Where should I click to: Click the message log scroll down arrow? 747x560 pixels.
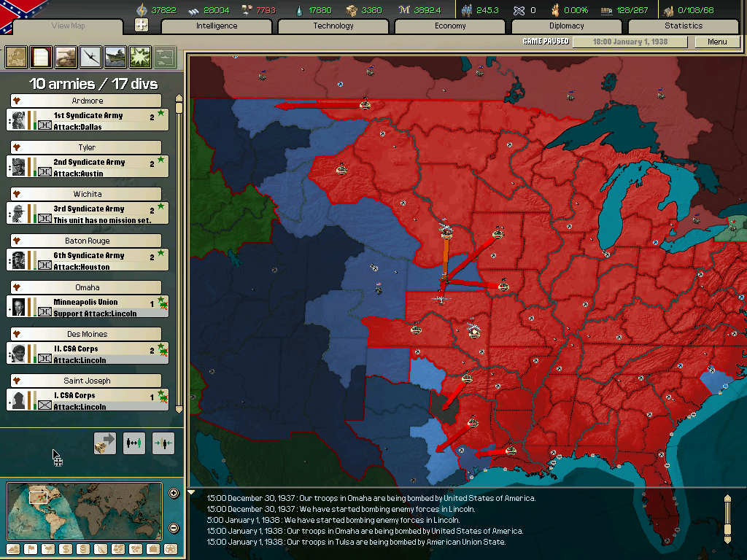pyautogui.click(x=727, y=540)
